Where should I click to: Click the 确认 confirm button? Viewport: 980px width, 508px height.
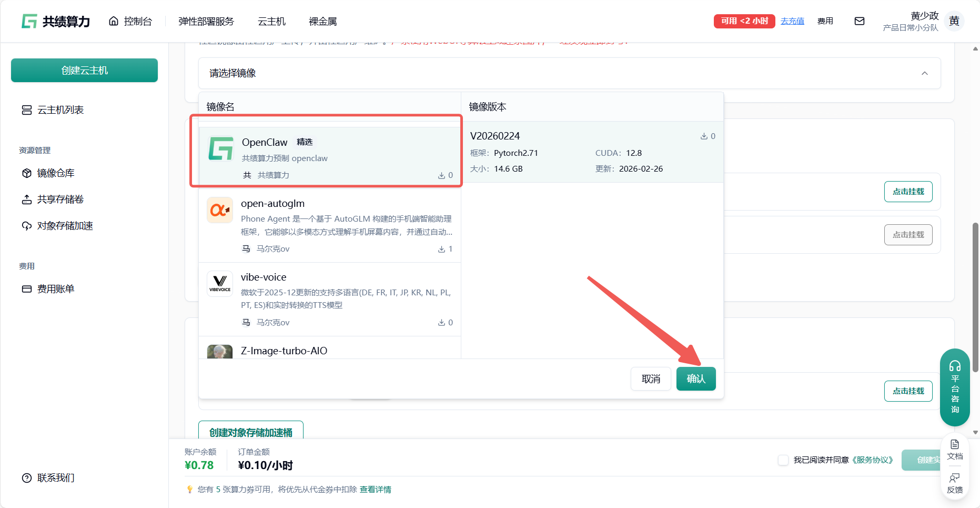point(695,378)
